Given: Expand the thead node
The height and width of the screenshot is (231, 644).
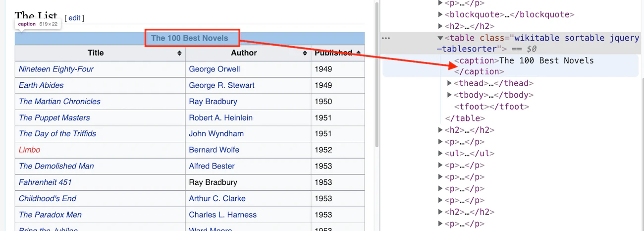Looking at the screenshot, I should [450, 83].
